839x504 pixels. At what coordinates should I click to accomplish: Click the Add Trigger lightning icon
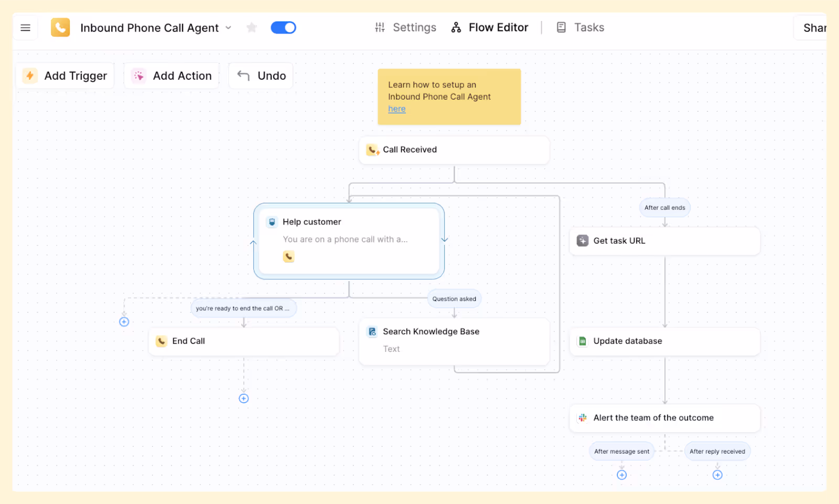pyautogui.click(x=30, y=76)
